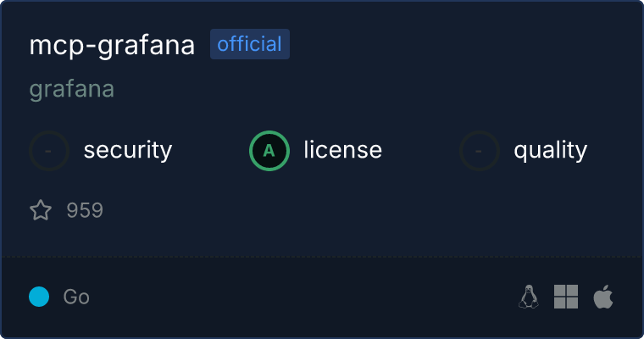Click the Windows platform icon
This screenshot has width=644, height=339.
(x=566, y=297)
